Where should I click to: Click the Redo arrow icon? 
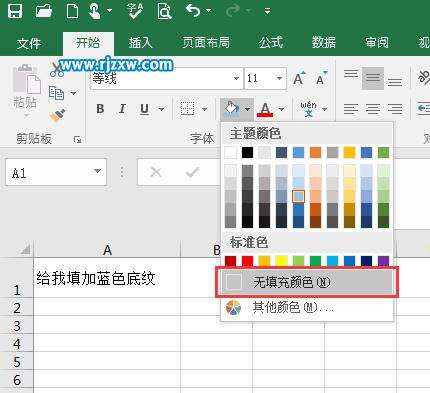[x=234, y=11]
